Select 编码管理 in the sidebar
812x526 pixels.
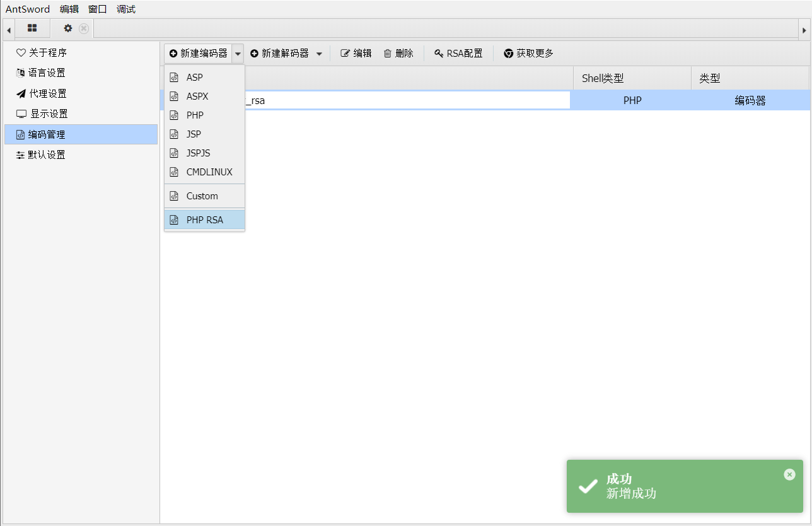click(x=81, y=134)
